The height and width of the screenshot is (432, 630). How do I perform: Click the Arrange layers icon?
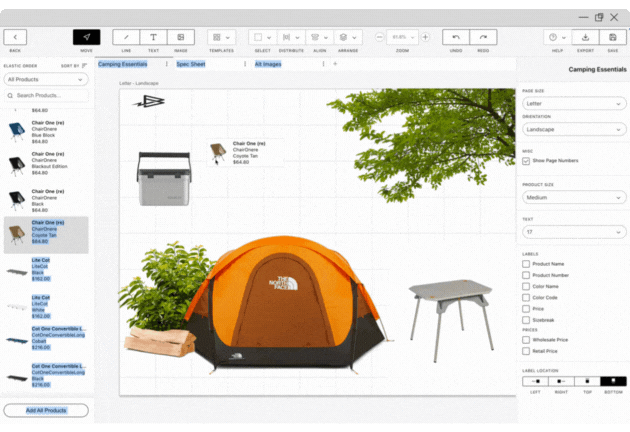coord(343,37)
